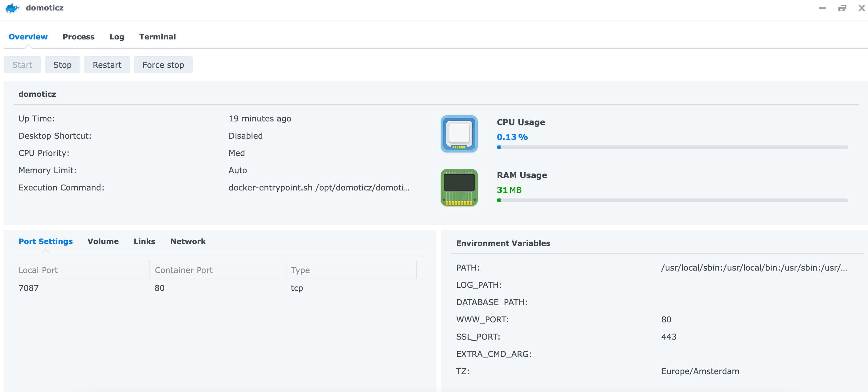Close the domoticz window
The height and width of the screenshot is (392, 868).
point(861,8)
